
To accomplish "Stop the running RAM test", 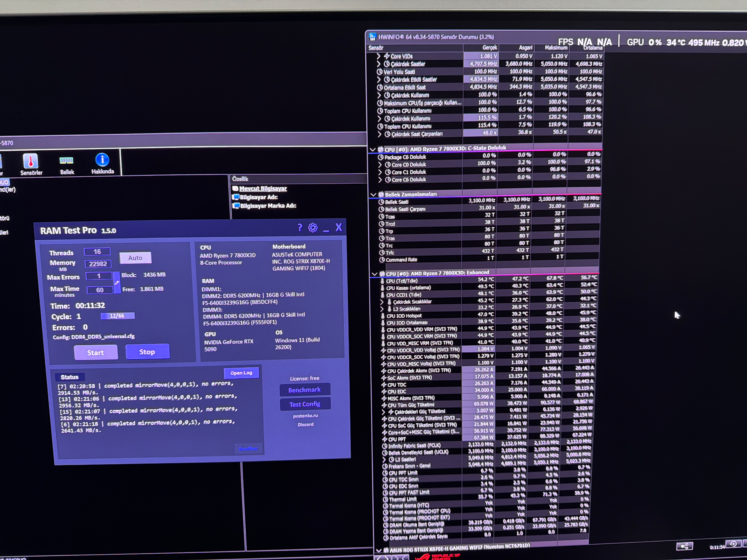I will pyautogui.click(x=148, y=352).
